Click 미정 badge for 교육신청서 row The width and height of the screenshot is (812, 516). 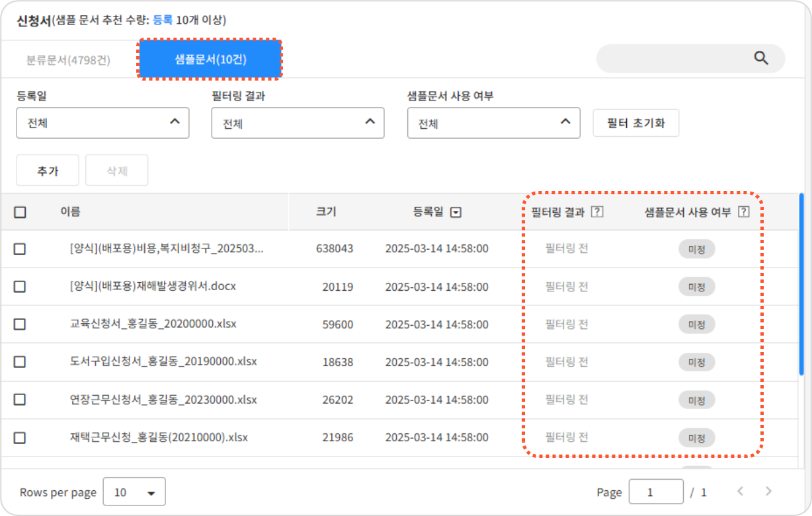696,324
